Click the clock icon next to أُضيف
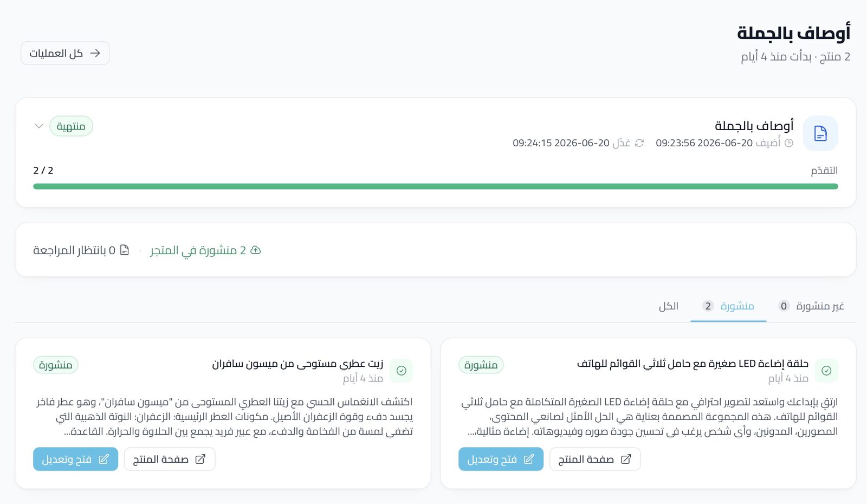867x504 pixels. pos(789,143)
